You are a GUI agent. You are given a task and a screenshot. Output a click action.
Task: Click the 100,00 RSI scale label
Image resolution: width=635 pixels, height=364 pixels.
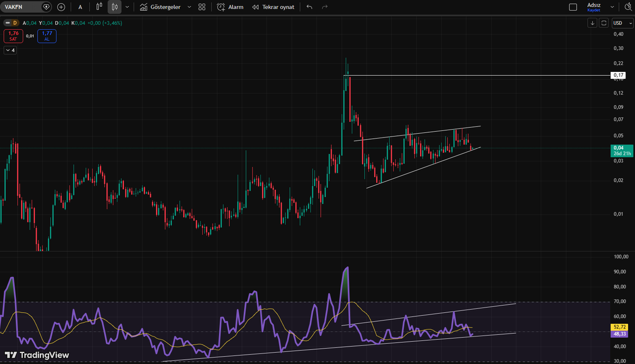pyautogui.click(x=620, y=257)
